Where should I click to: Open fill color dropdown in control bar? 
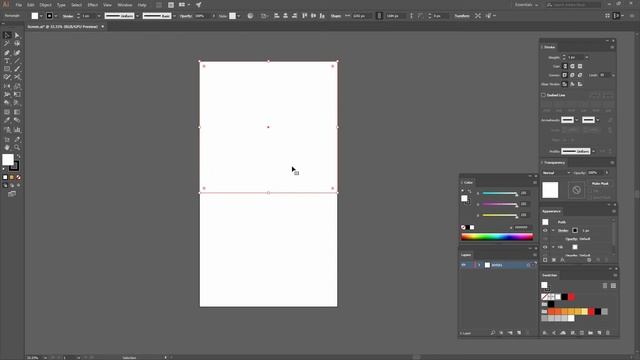pos(41,16)
